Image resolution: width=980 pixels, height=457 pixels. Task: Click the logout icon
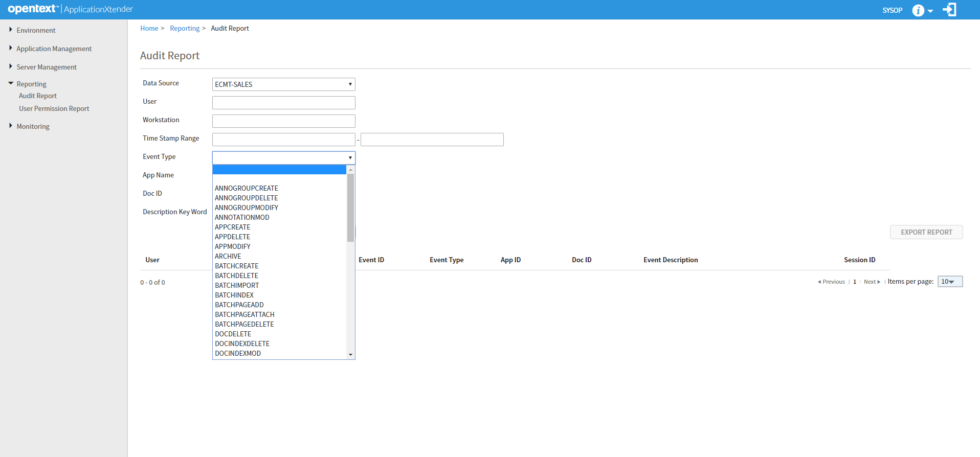pos(949,10)
